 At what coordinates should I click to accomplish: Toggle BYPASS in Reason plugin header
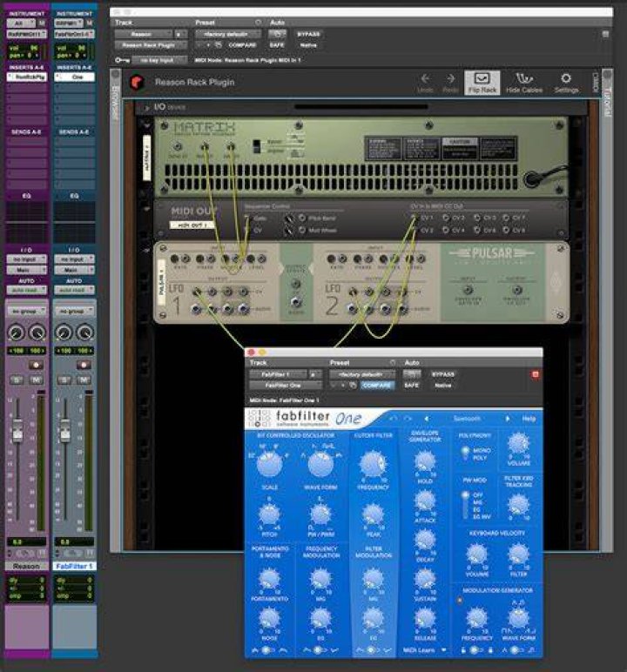point(308,34)
